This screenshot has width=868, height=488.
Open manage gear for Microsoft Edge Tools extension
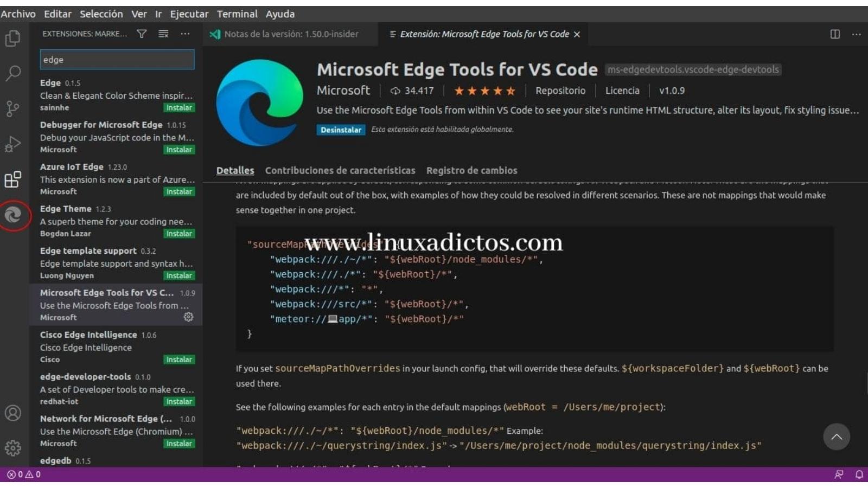click(x=188, y=317)
